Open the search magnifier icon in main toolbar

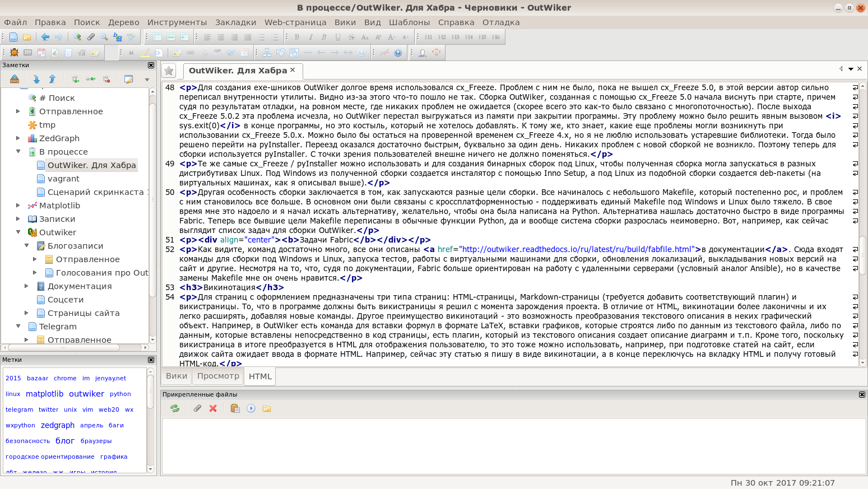click(104, 37)
